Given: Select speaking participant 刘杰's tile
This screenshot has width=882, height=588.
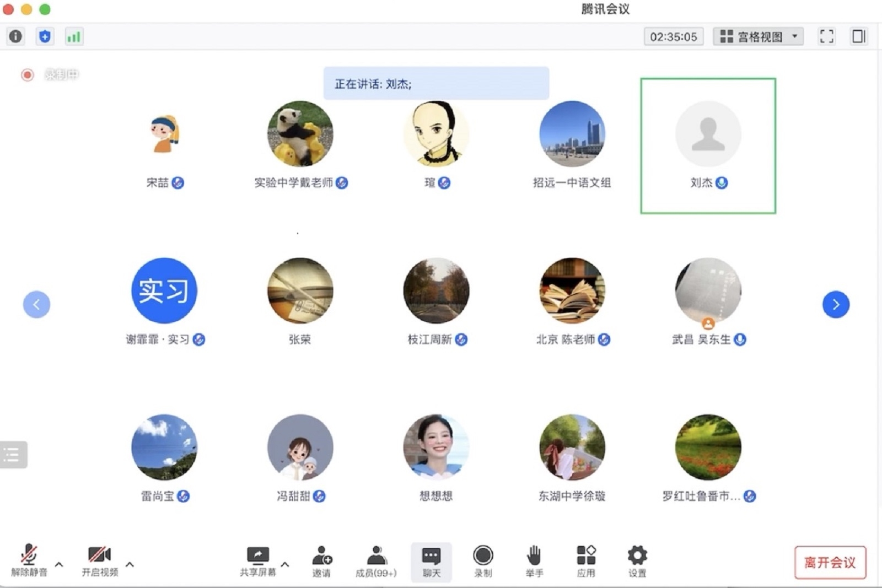Looking at the screenshot, I should tap(708, 145).
